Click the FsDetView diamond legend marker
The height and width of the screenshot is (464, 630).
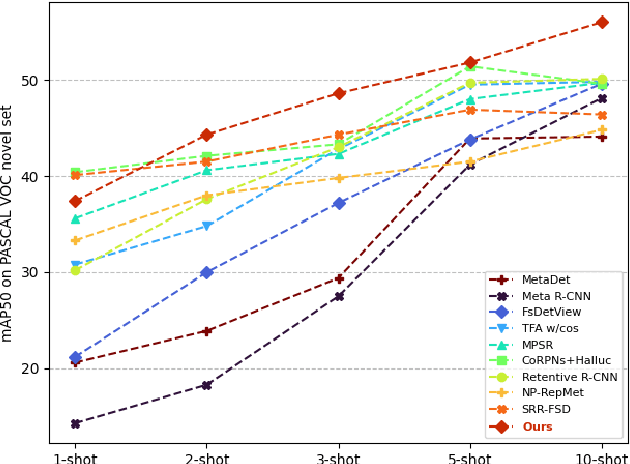point(502,312)
